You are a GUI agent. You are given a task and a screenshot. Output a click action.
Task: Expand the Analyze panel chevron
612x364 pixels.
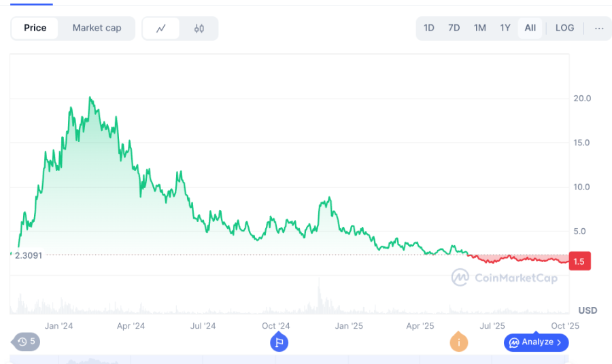click(x=559, y=342)
